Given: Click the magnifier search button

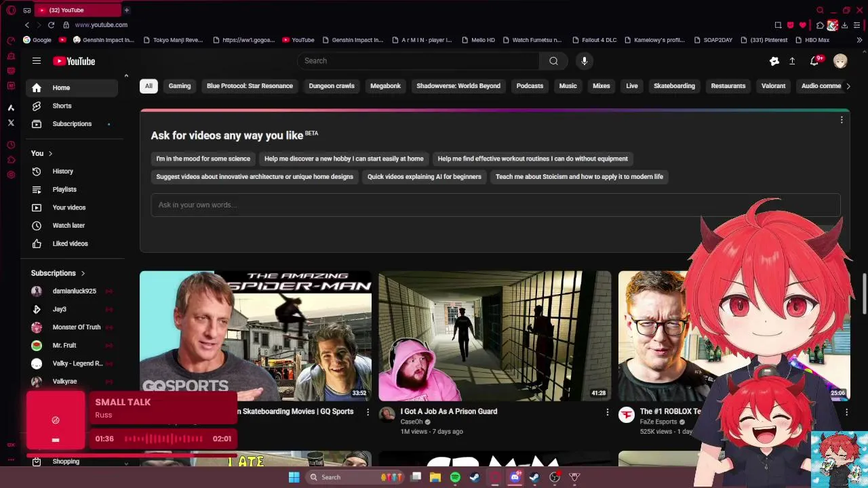Looking at the screenshot, I should (553, 61).
